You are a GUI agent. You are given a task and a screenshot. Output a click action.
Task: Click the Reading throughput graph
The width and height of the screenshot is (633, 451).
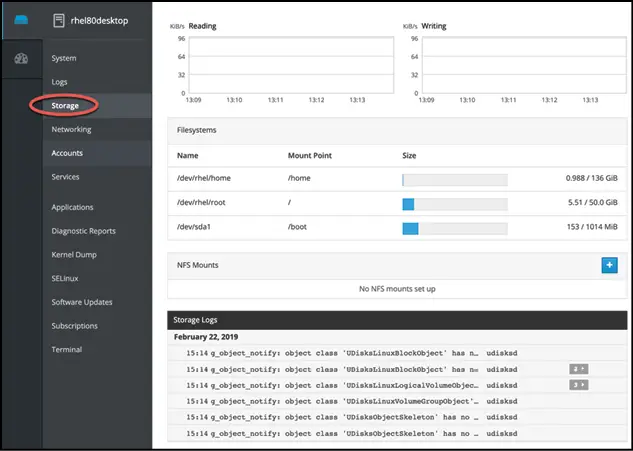click(274, 66)
